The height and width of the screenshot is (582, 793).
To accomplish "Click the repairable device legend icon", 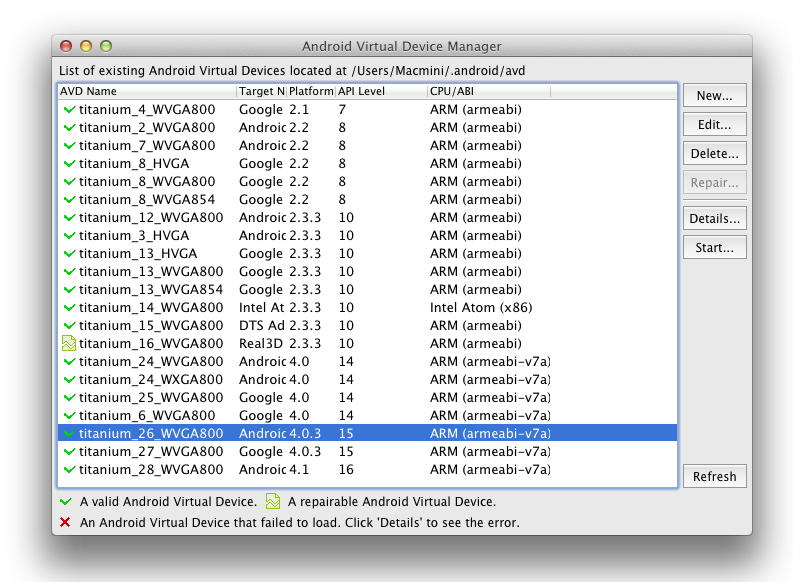I will pos(273,501).
